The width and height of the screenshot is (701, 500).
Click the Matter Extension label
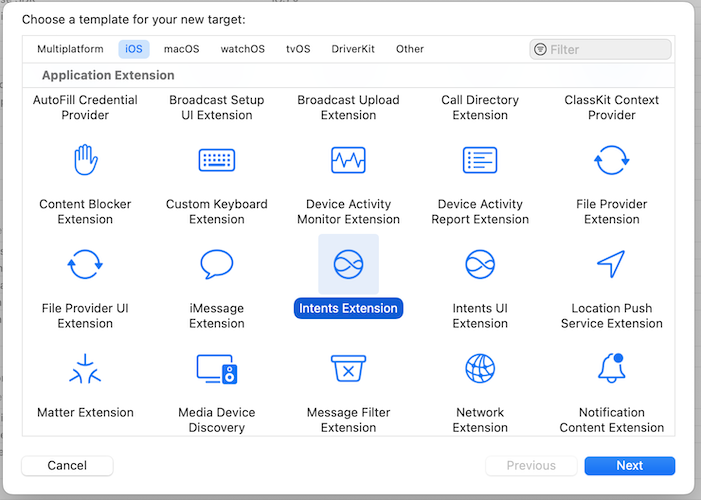point(85,412)
